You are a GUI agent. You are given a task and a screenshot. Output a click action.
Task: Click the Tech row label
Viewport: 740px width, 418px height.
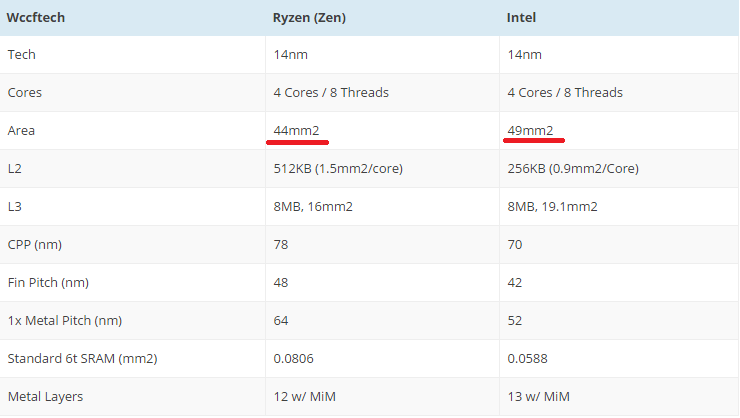(x=22, y=55)
